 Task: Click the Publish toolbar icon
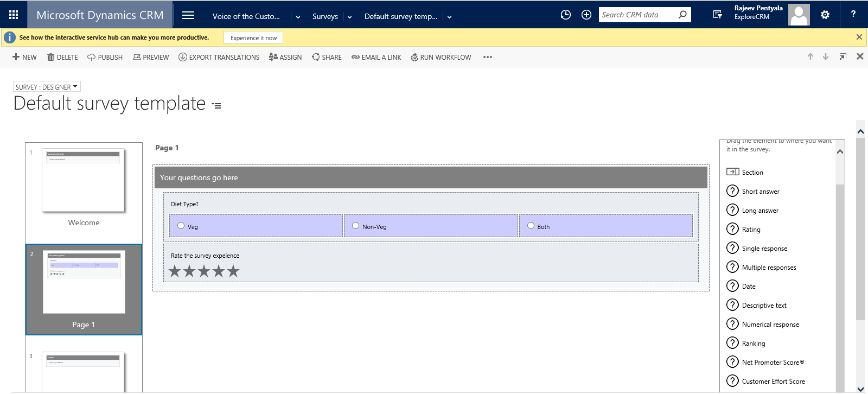(105, 57)
